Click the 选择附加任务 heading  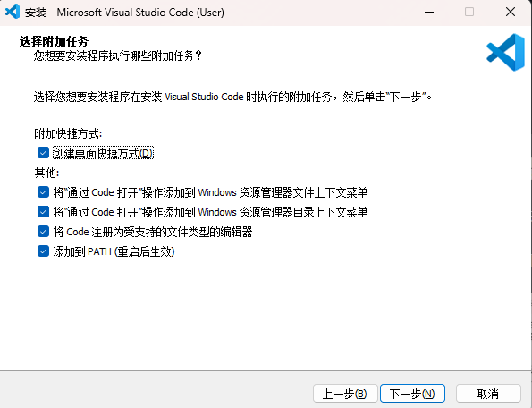tap(54, 41)
